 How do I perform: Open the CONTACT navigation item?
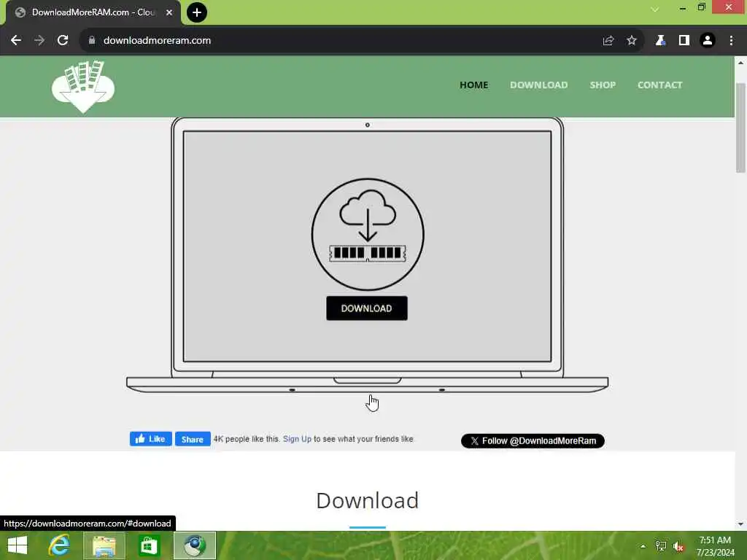(659, 85)
